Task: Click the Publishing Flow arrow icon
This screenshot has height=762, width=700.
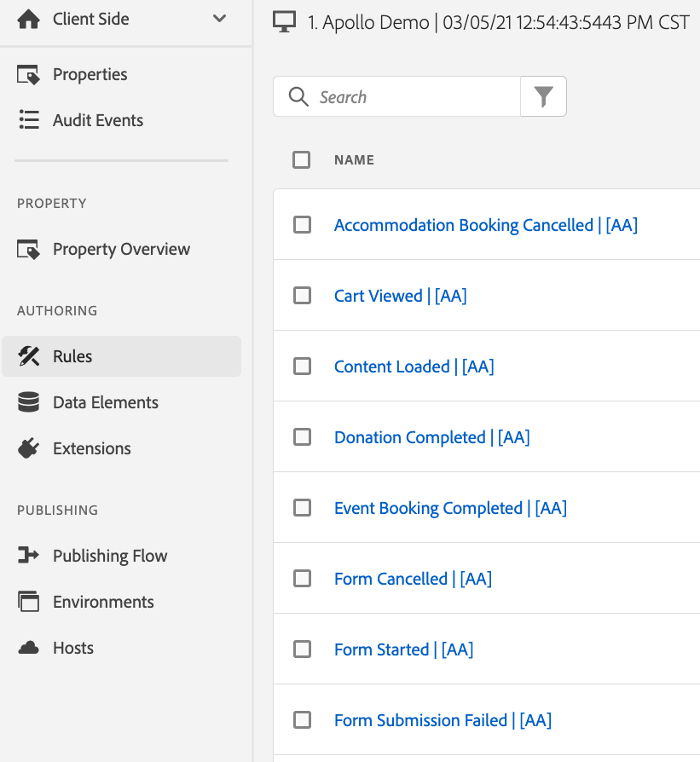Action: pyautogui.click(x=28, y=555)
